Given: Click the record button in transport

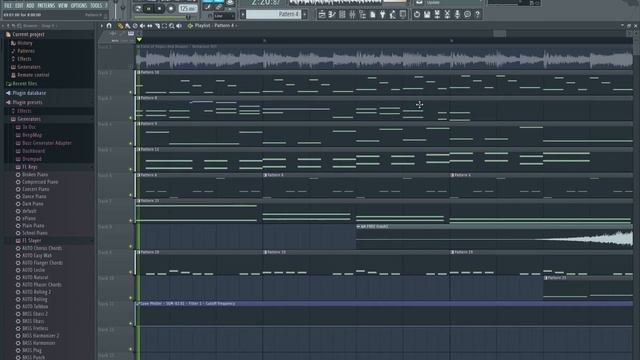Looking at the screenshot, I should (x=171, y=9).
